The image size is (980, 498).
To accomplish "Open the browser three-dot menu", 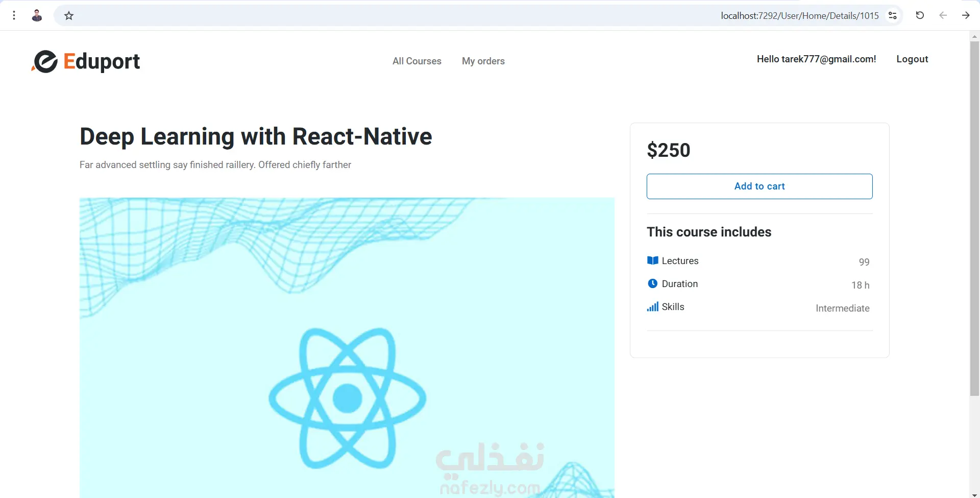I will [14, 15].
